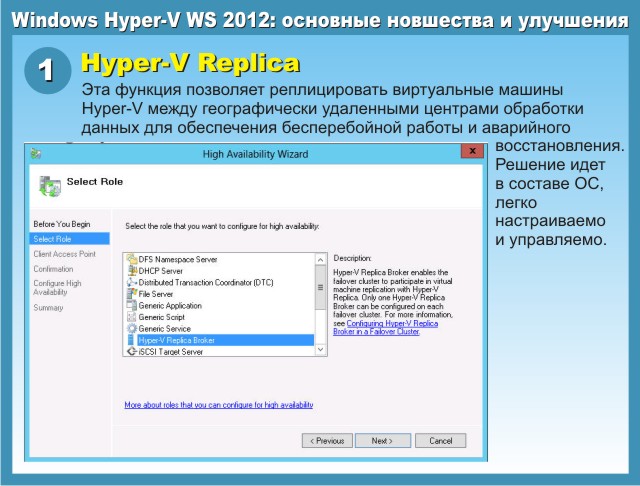Open the Client Access Point step

(x=64, y=254)
